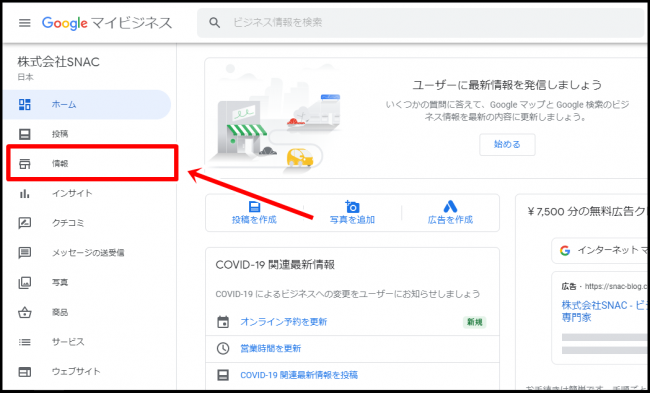The width and height of the screenshot is (650, 393).
Task: Select 情報 in the sidebar
Action: pos(92,163)
